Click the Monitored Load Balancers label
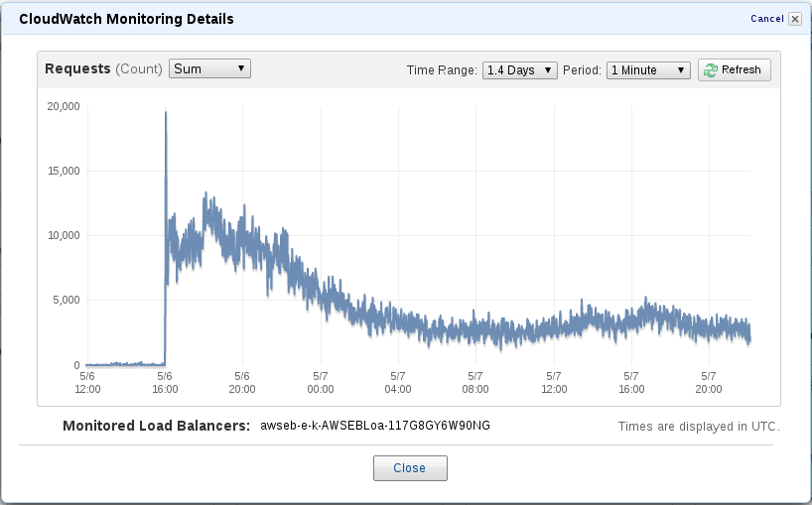The image size is (812, 505). coord(157,426)
